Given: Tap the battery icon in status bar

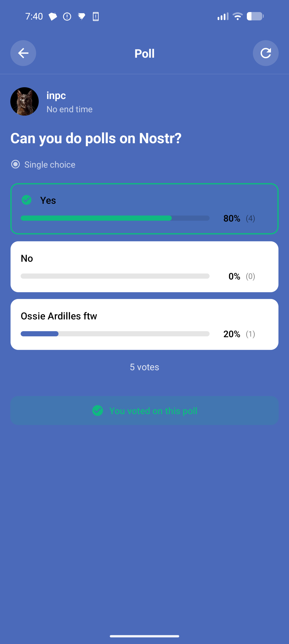Looking at the screenshot, I should pos(255,16).
